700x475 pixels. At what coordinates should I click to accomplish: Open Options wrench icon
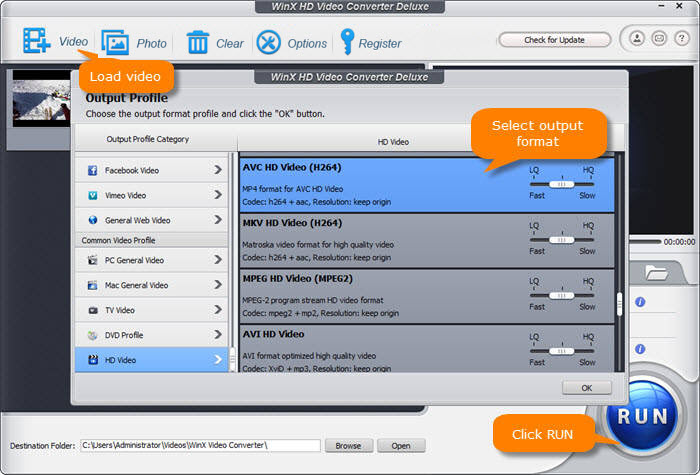coord(268,43)
